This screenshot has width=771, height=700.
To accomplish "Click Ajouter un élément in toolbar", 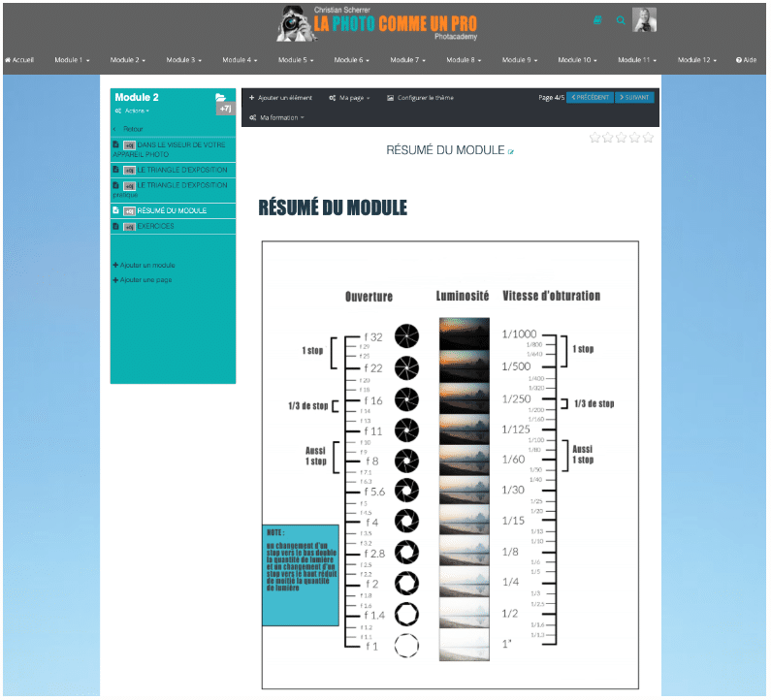I will click(280, 98).
